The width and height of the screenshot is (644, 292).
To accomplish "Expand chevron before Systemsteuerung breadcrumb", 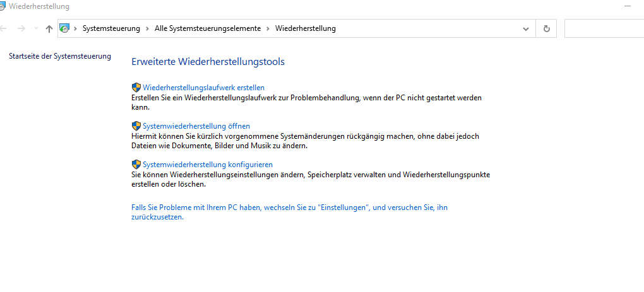I will click(76, 29).
